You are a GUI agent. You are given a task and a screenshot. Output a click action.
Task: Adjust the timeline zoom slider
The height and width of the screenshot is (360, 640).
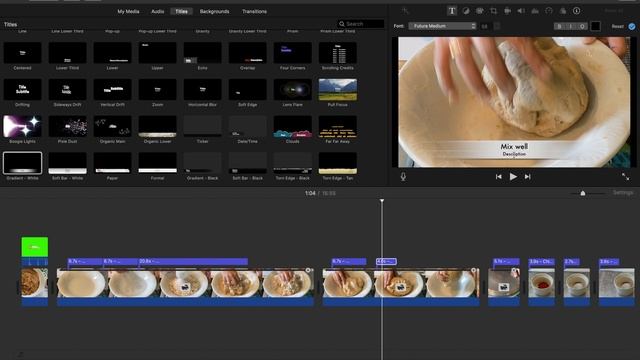point(583,193)
